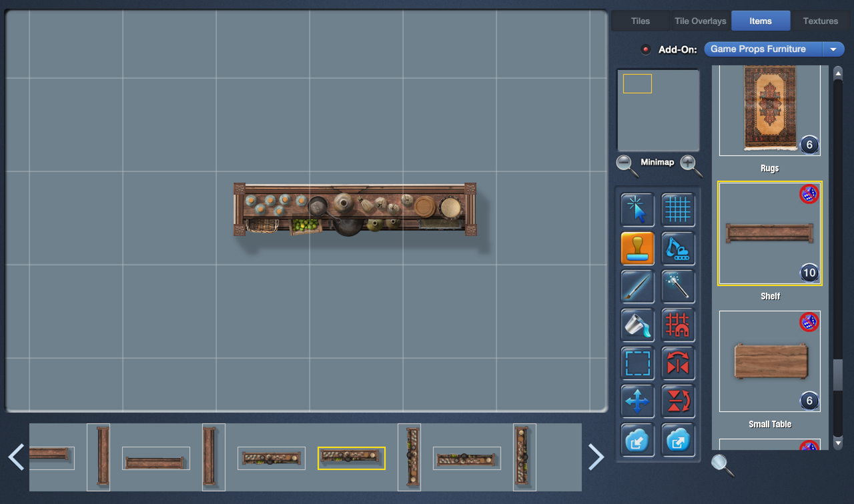Pick the vertical filled shelf variant just right of the highlighted one
This screenshot has height=504, width=854.
(x=409, y=457)
